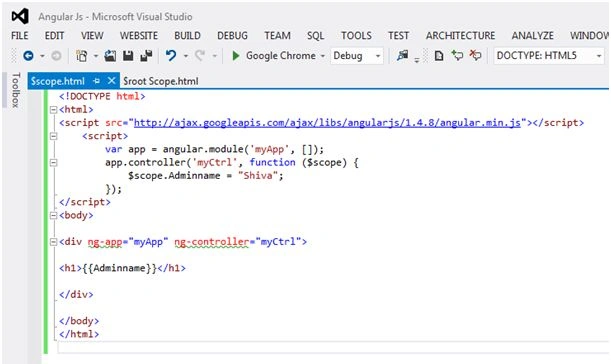Open the BUILD menu
Screen dimensions: 611x364
pyautogui.click(x=187, y=35)
